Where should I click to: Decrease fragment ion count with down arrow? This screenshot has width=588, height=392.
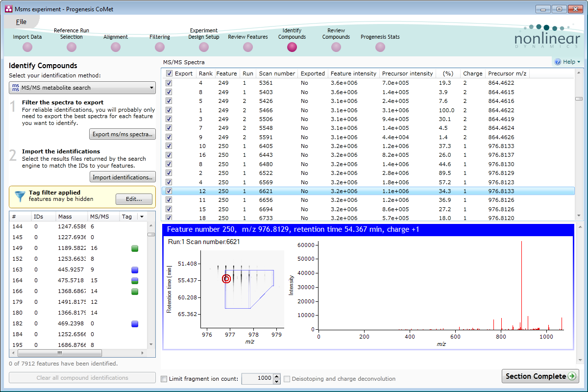(x=276, y=381)
